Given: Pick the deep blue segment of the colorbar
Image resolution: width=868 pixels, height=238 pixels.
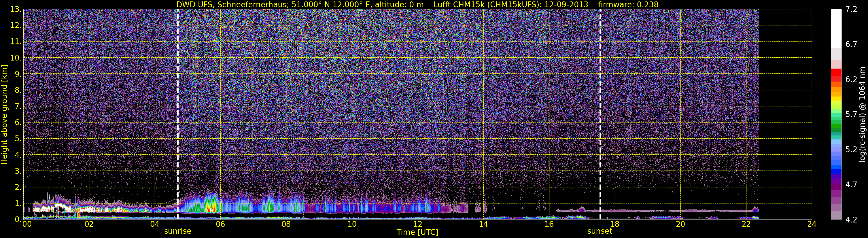Looking at the screenshot, I should (x=836, y=171).
